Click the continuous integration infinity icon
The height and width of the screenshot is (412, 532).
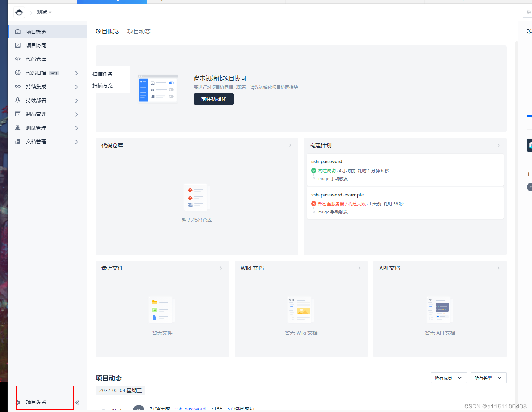pos(18,86)
